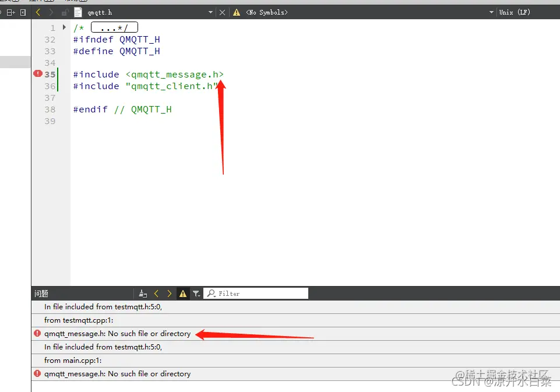Click the file lock icon
560x392 pixels.
pyautogui.click(x=65, y=12)
